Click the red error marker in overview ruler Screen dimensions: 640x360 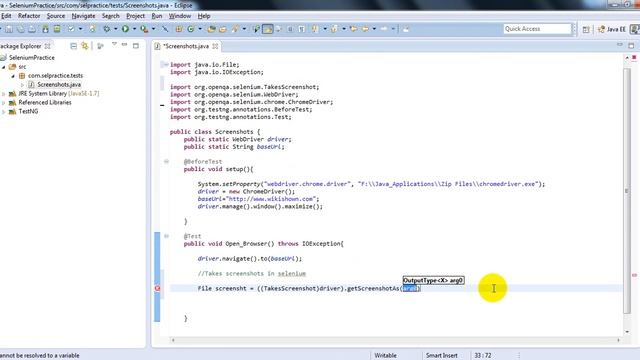pyautogui.click(x=634, y=275)
